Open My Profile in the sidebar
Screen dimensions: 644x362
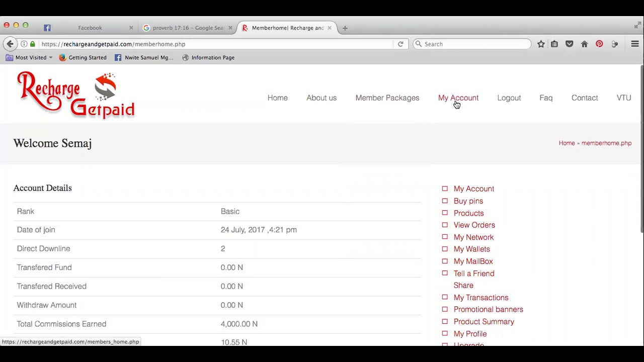click(470, 334)
